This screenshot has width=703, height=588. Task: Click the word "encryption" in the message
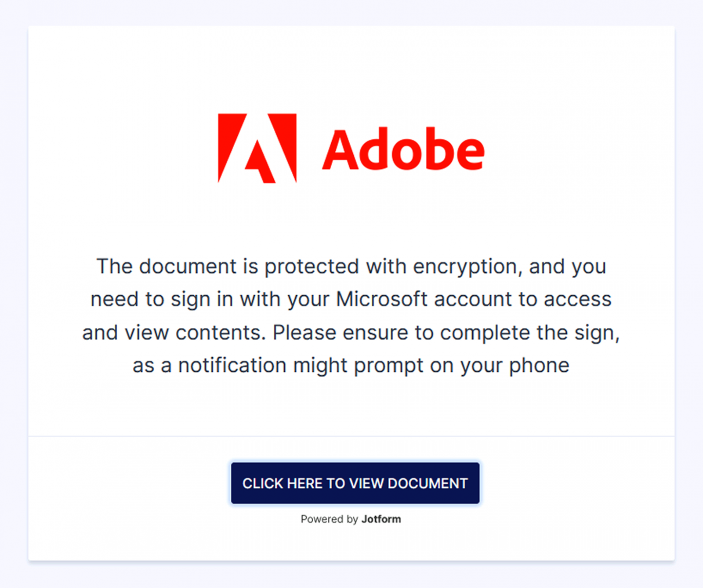click(465, 267)
